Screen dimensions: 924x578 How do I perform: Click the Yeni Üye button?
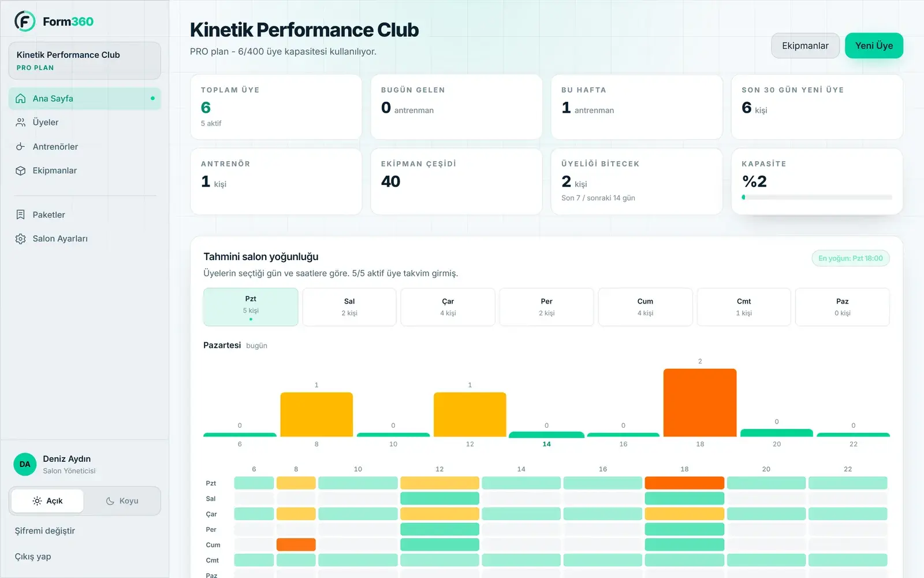pos(874,46)
